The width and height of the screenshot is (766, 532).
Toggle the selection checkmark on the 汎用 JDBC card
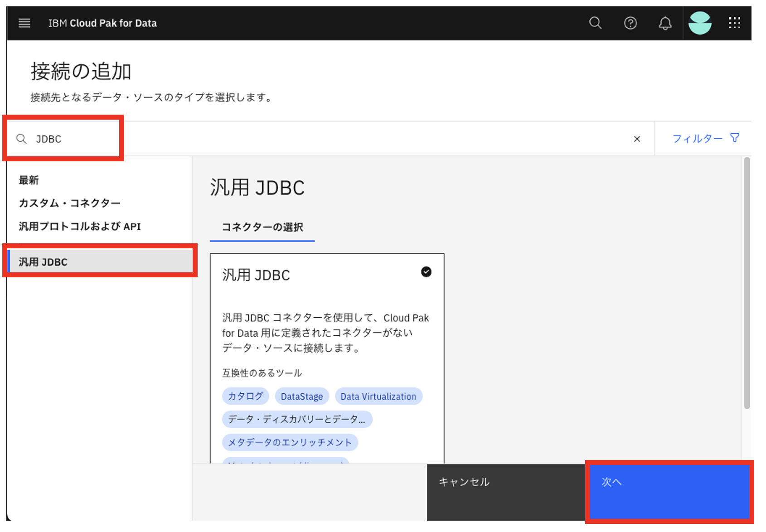pos(425,272)
